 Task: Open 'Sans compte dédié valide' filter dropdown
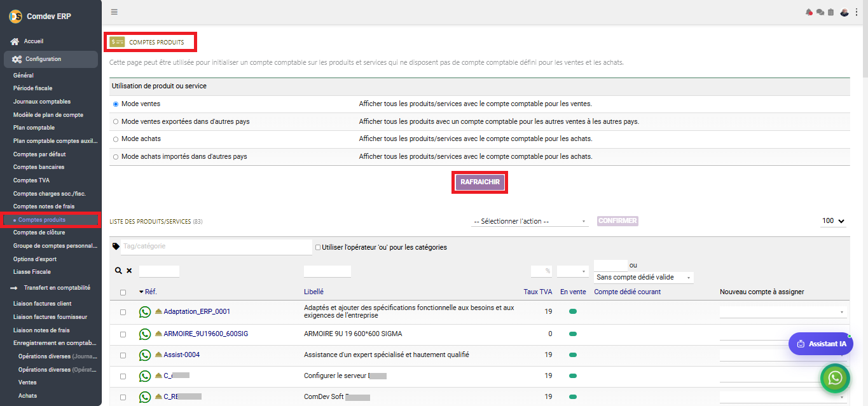(x=644, y=278)
